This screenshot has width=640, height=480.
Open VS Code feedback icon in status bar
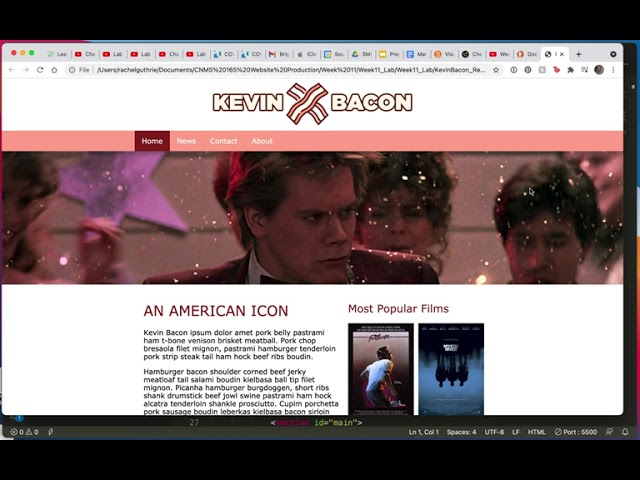(x=609, y=432)
